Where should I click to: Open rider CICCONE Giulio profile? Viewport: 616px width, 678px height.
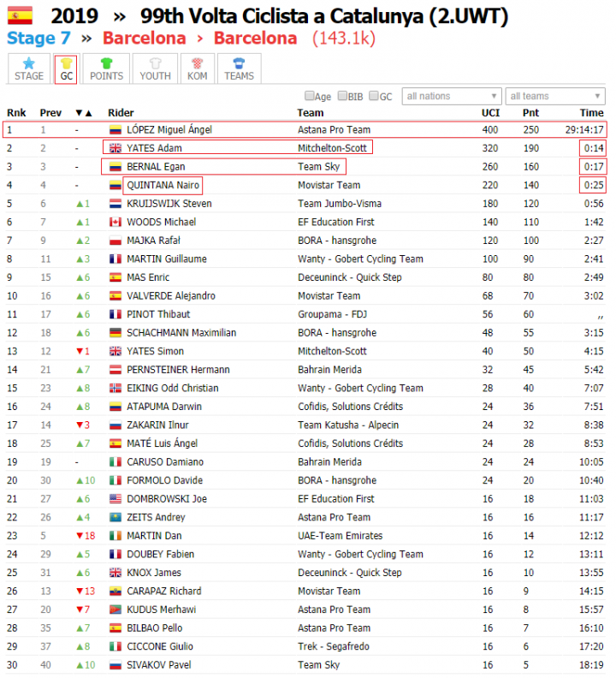160,646
